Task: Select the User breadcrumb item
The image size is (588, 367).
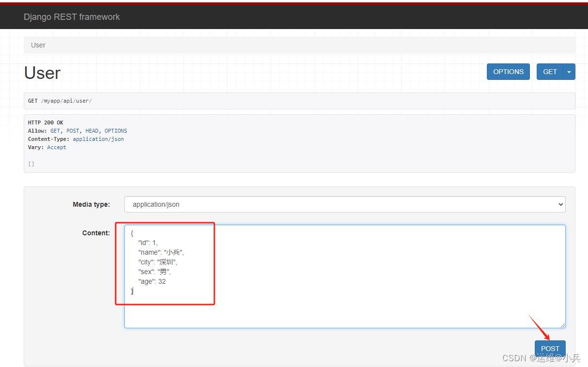Action: pyautogui.click(x=38, y=45)
